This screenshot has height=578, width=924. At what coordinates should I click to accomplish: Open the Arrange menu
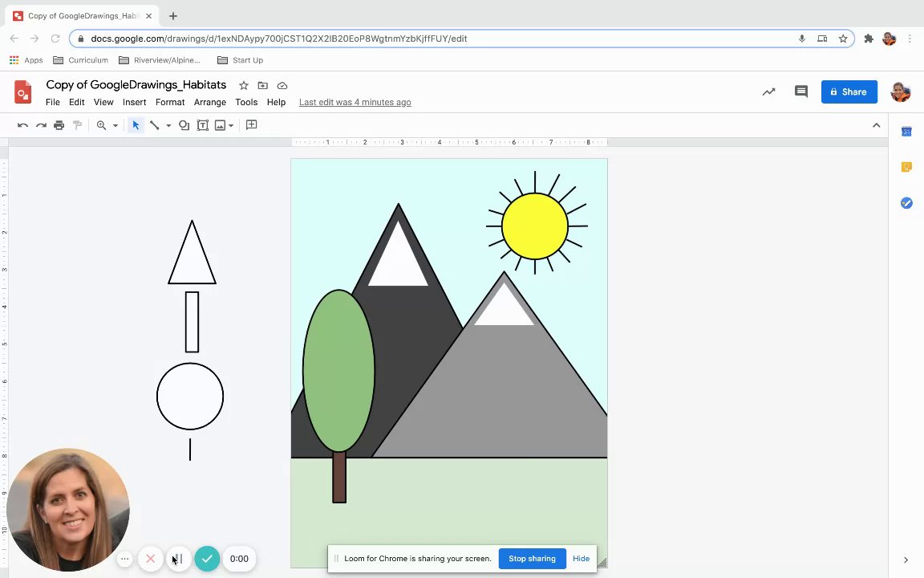tap(209, 102)
